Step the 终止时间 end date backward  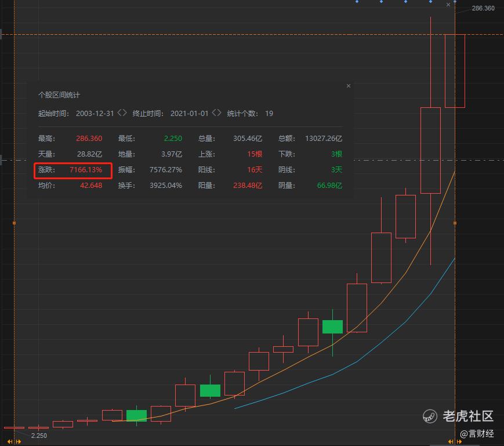click(214, 113)
